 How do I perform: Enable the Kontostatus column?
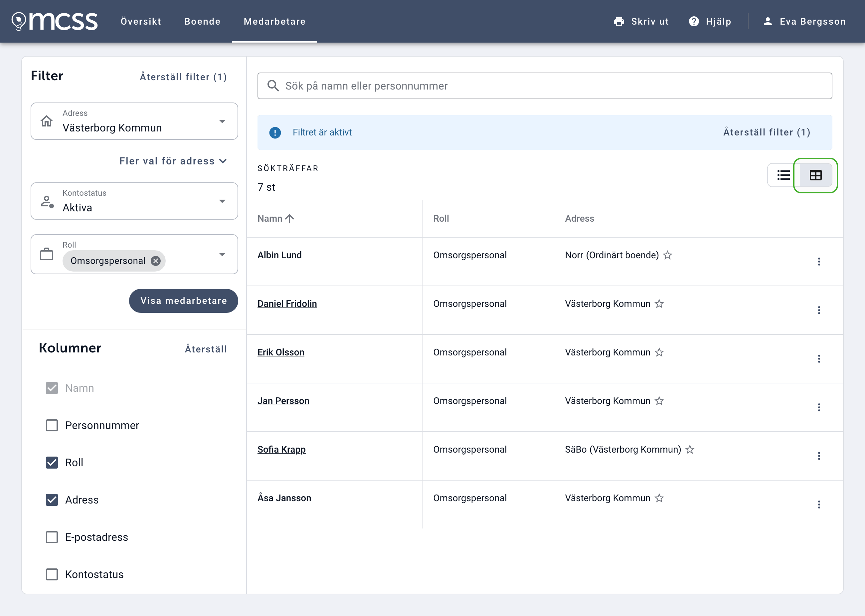pyautogui.click(x=52, y=574)
